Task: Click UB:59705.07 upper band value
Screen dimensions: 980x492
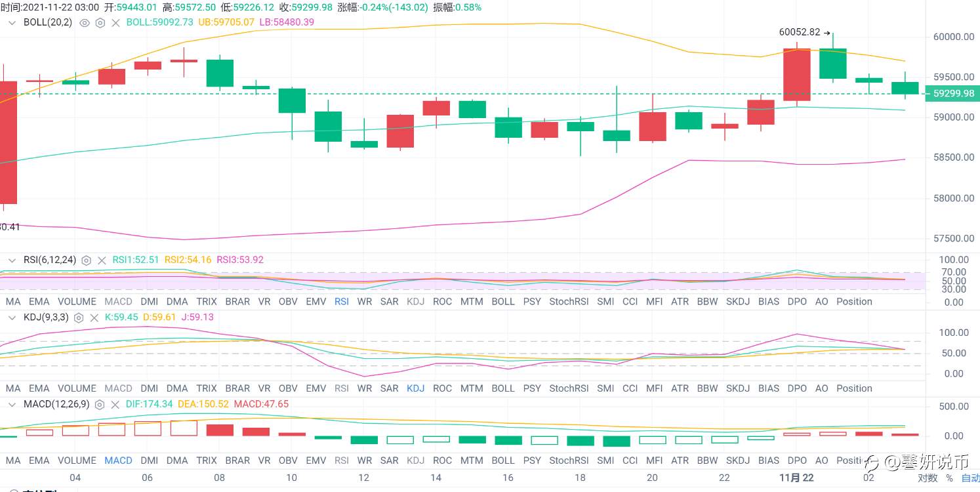Action: (x=226, y=22)
